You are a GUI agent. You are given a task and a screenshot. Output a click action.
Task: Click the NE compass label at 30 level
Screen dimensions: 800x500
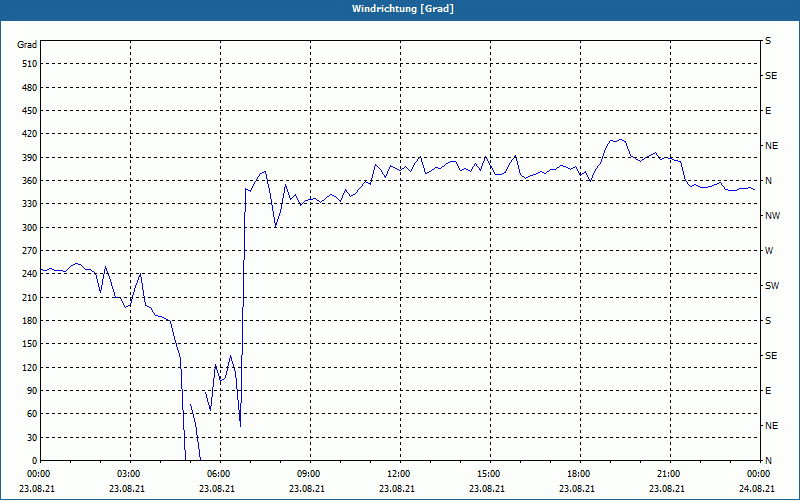tap(771, 426)
